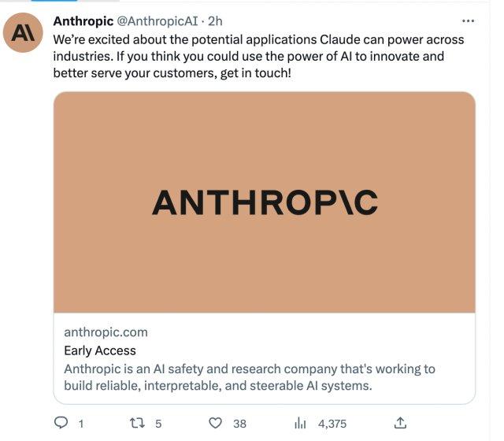Open the Early Access card title
The width and height of the screenshot is (504, 441).
[100, 350]
